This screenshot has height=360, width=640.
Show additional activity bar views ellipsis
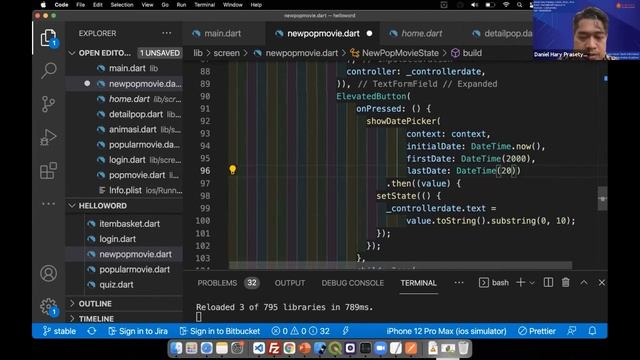coord(49,204)
